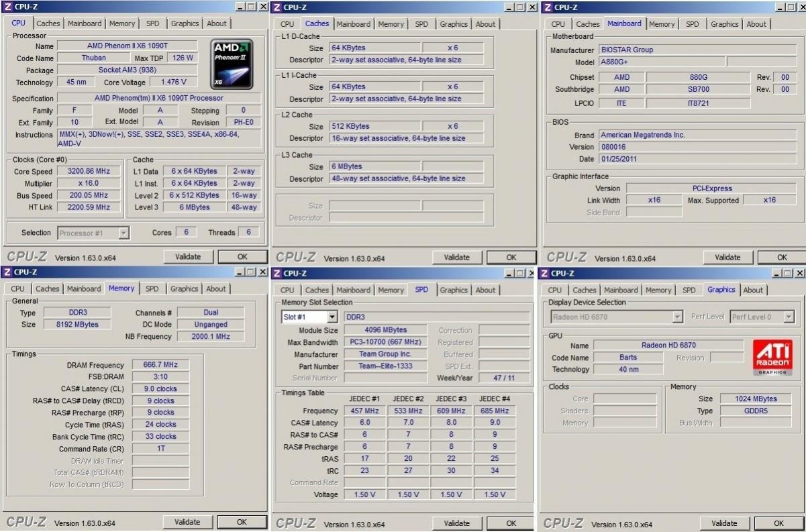The width and height of the screenshot is (806, 532).
Task: Click the CPU-Z title icon in the SPD window
Action: tap(277, 272)
